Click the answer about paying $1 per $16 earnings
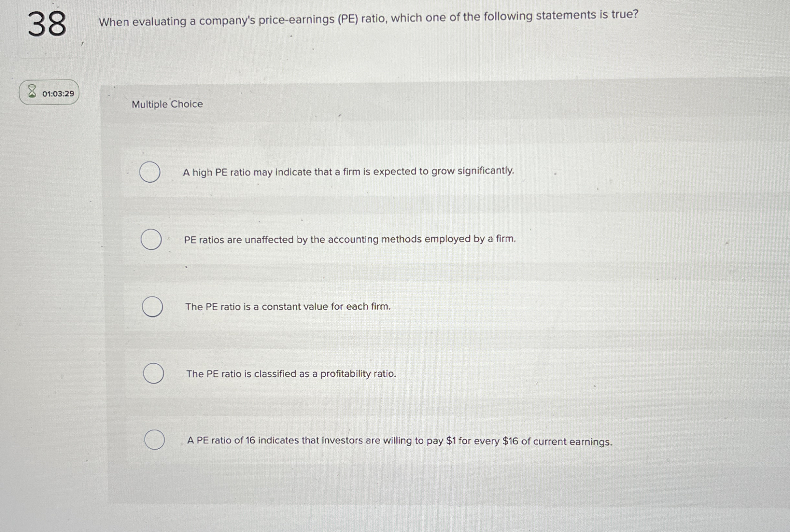Viewport: 790px width, 532px height. [399, 441]
